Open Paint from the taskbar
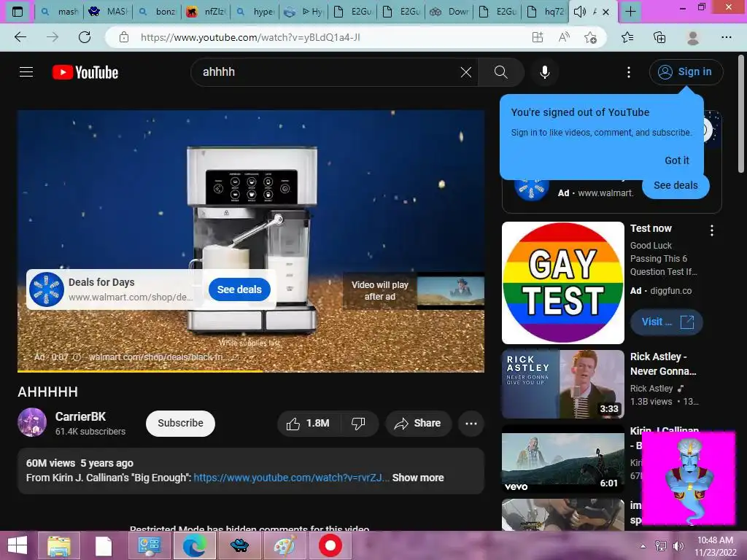 point(285,545)
